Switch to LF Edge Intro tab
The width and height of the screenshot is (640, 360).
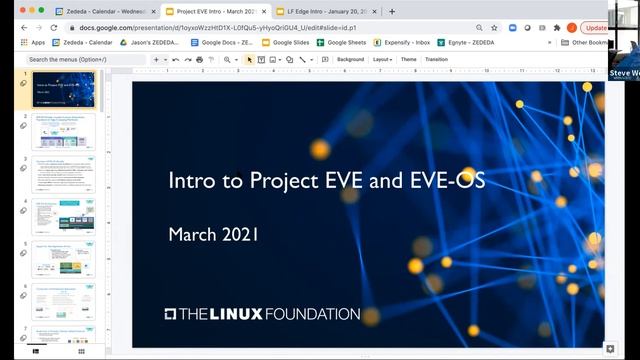[327, 11]
